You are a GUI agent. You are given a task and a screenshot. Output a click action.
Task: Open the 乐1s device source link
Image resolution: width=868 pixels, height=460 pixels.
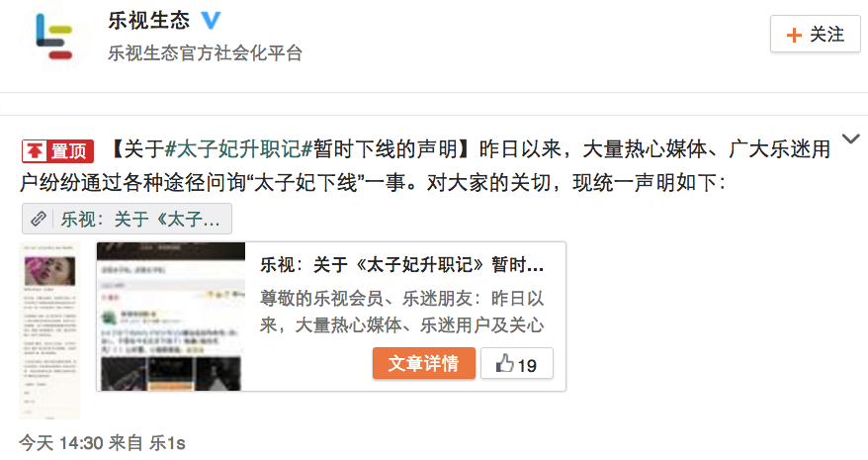click(167, 443)
